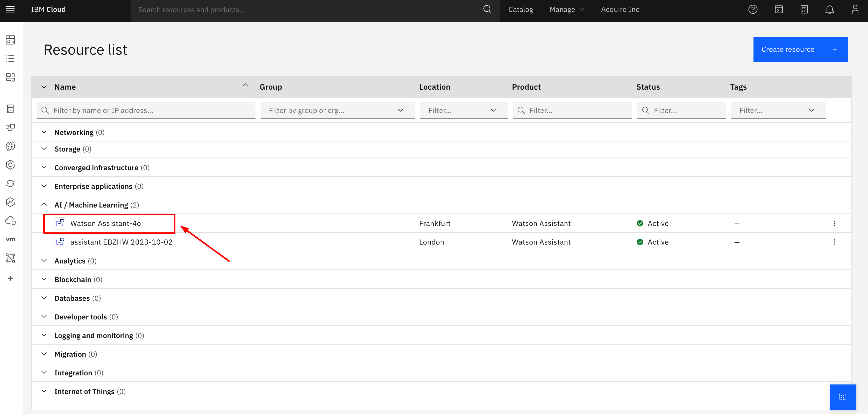Viewport: 868px width, 414px height.
Task: Open the Cloud Foundry swirl icon in sidebar
Action: [x=10, y=146]
